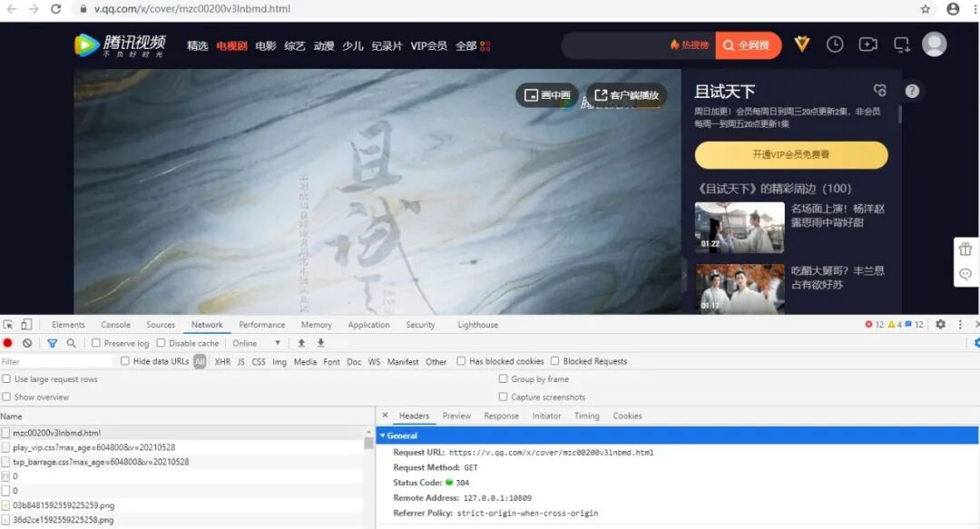
Task: Reload the page with refresh icon
Action: point(55,9)
